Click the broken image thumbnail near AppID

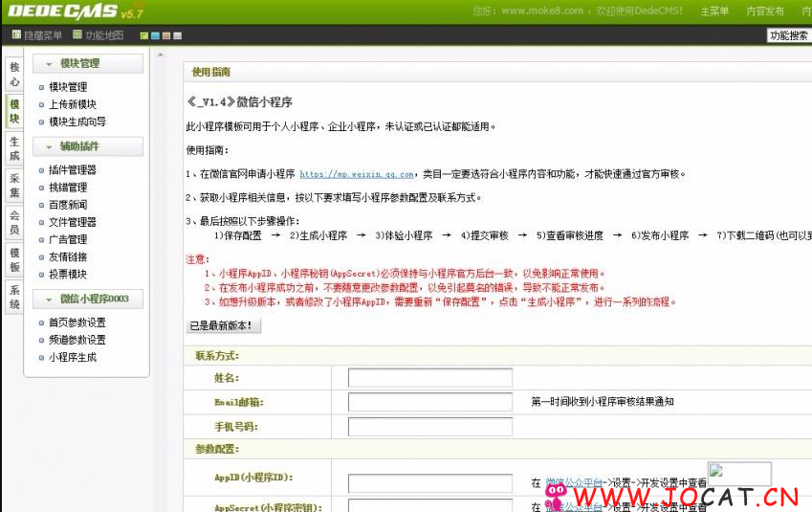tap(739, 474)
